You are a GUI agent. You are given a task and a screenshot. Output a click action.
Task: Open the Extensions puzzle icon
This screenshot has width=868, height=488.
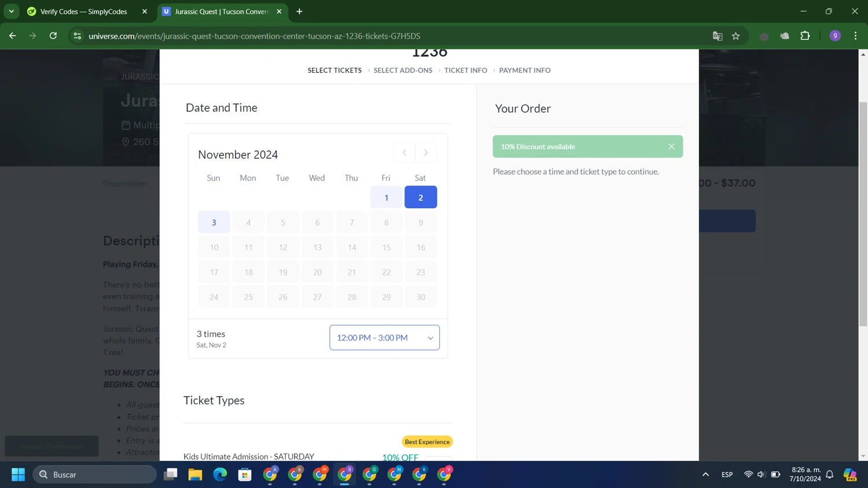click(805, 36)
